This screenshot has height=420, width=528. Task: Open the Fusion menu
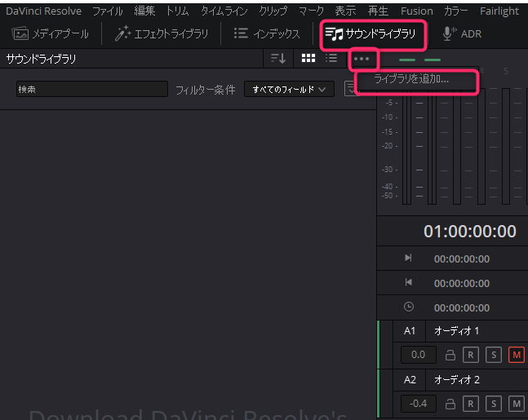point(417,11)
